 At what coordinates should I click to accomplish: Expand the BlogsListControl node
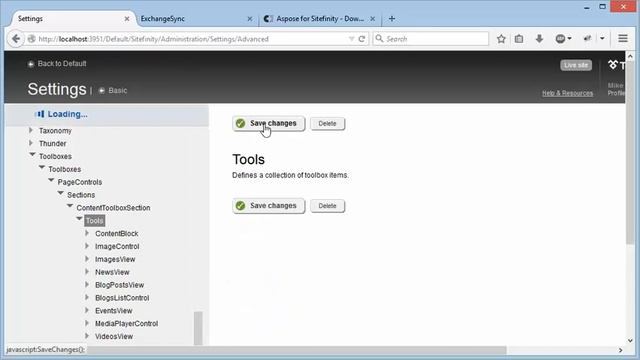point(87,298)
